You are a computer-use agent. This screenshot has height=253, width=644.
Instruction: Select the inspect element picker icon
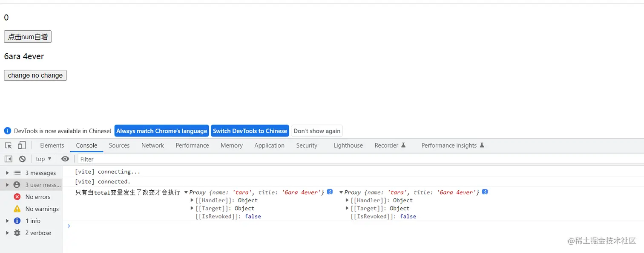click(x=9, y=145)
